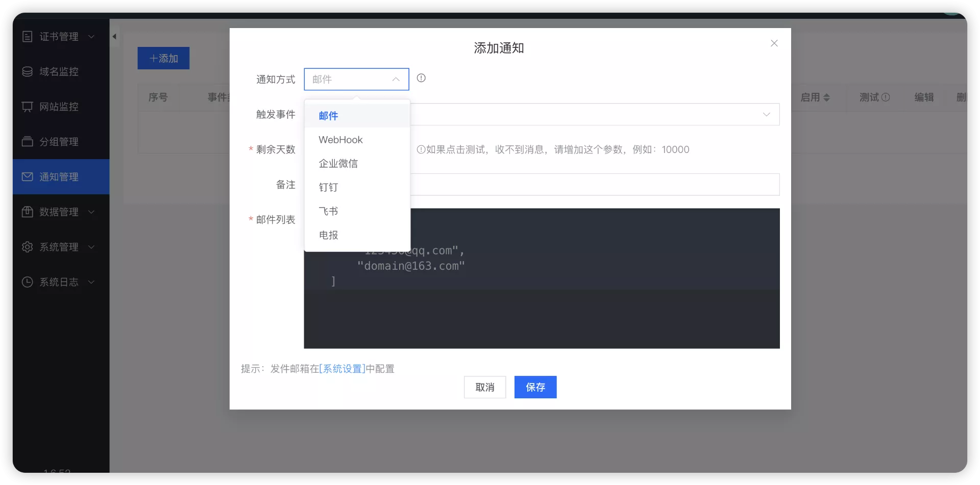Select 企业微信 notification method
This screenshot has width=980, height=485.
click(x=357, y=163)
